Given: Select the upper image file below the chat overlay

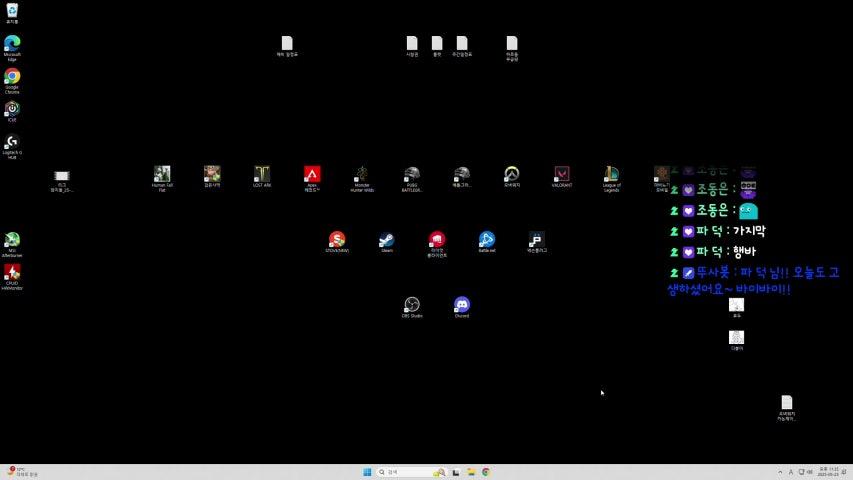Looking at the screenshot, I should click(737, 307).
